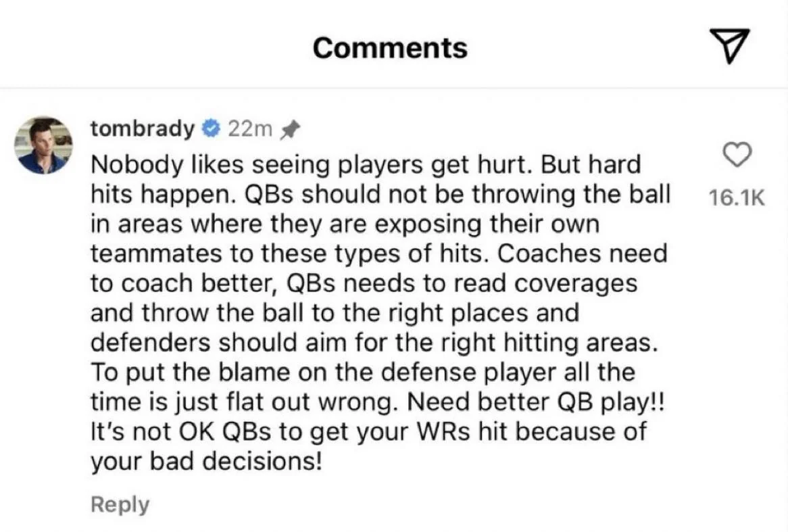
Task: Select the Comments header tab
Action: (x=390, y=47)
